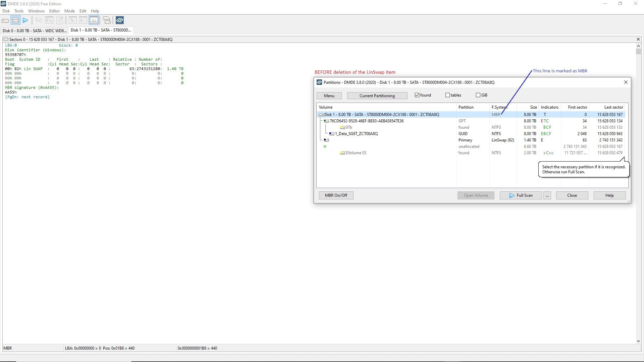Click the search-in-volume magnifier toolbar icon

coord(49,20)
